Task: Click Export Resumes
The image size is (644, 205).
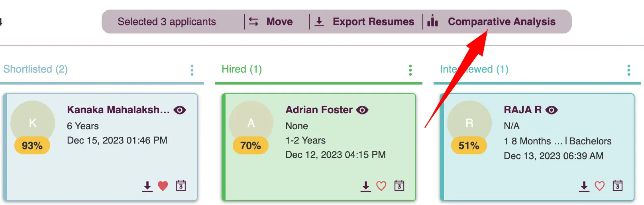Action: click(x=365, y=22)
